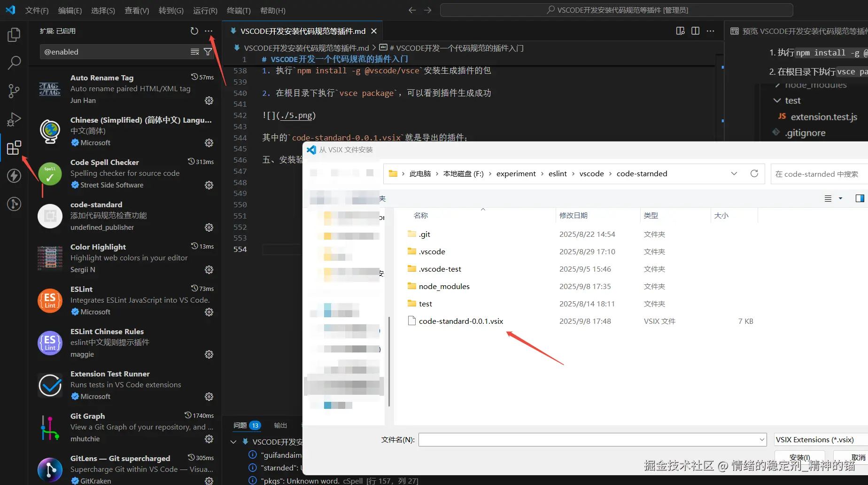Viewport: 868px width, 485px height.
Task: Clear the extensions search results
Action: point(194,52)
